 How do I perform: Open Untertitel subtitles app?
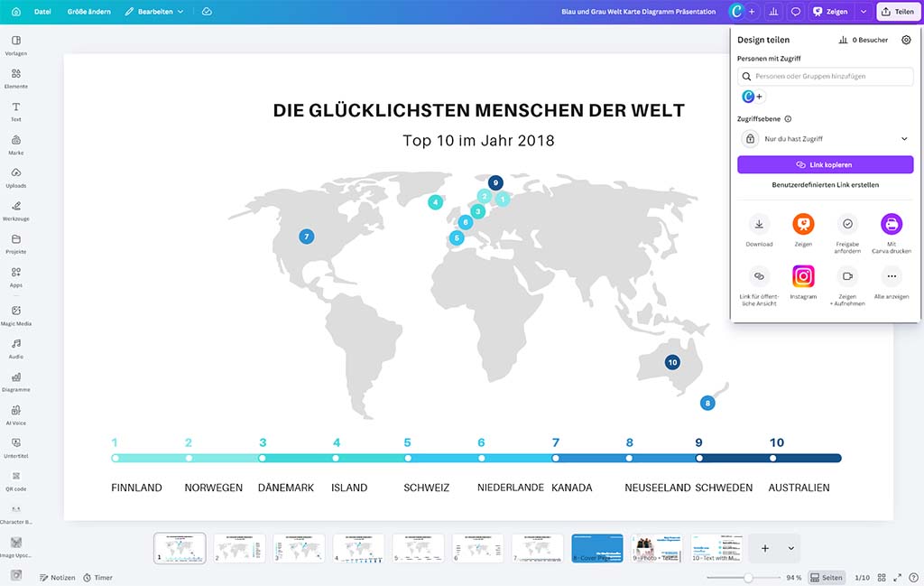click(16, 448)
